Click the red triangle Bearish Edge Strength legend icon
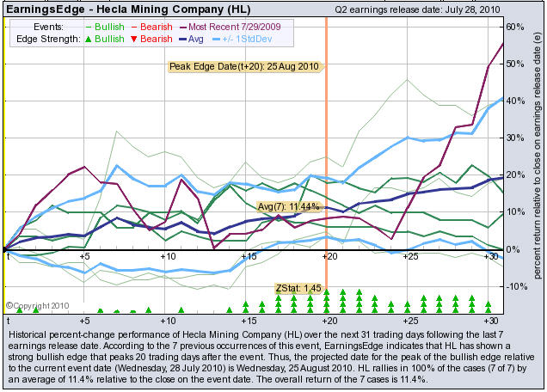The width and height of the screenshot is (547, 392). [134, 39]
